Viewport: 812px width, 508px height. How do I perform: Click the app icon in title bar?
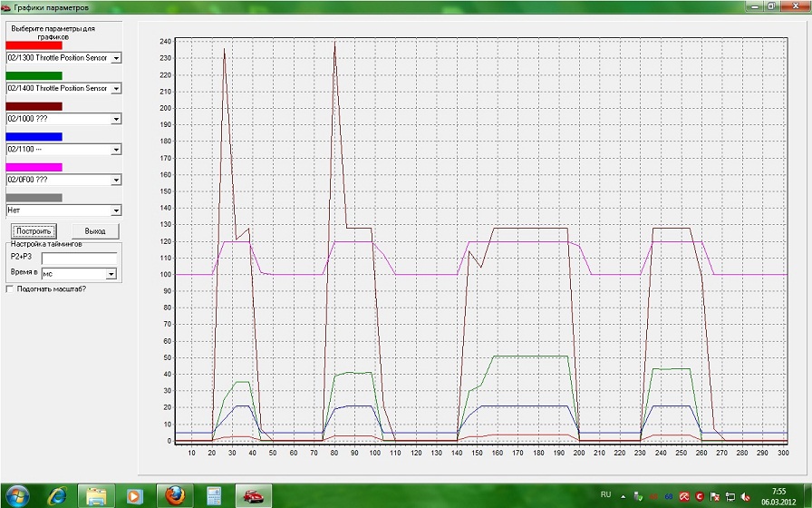pyautogui.click(x=6, y=6)
